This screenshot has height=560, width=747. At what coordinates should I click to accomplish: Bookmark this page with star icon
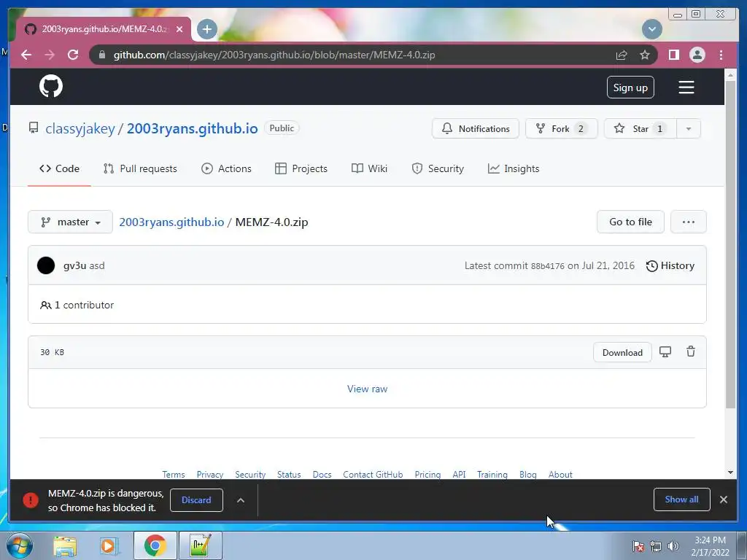tap(645, 55)
